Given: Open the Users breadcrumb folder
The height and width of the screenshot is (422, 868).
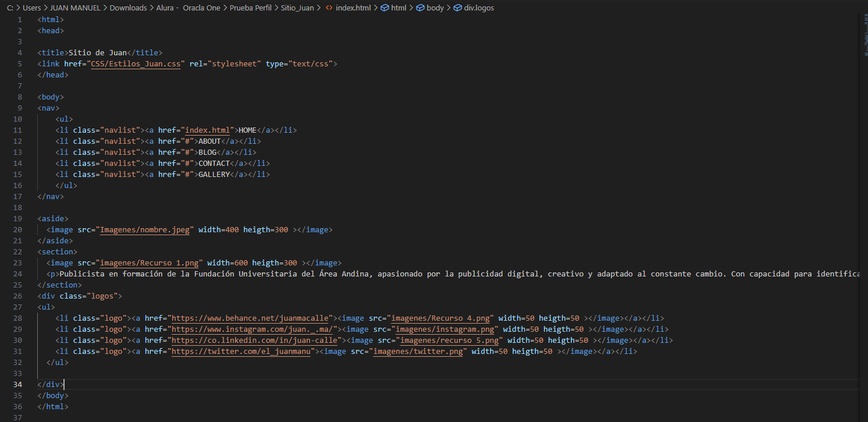Looking at the screenshot, I should tap(31, 8).
